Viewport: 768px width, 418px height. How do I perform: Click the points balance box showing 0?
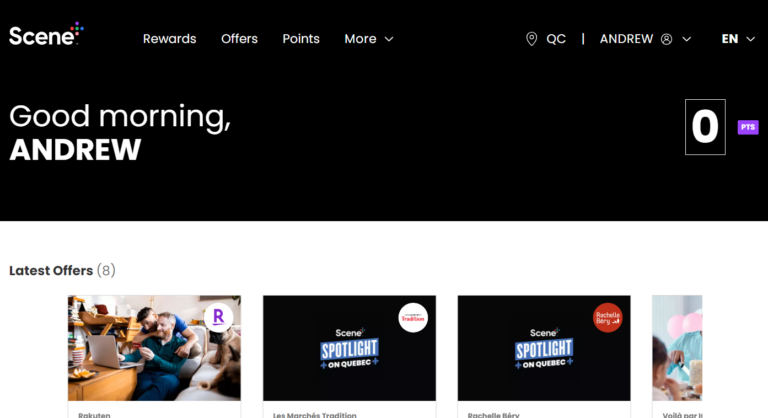click(705, 127)
